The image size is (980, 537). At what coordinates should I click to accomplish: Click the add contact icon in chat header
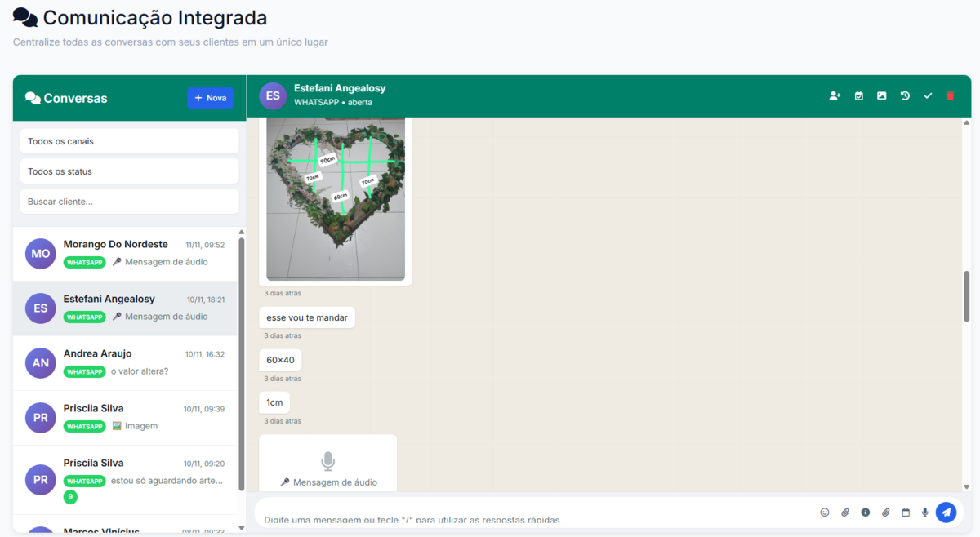click(835, 96)
